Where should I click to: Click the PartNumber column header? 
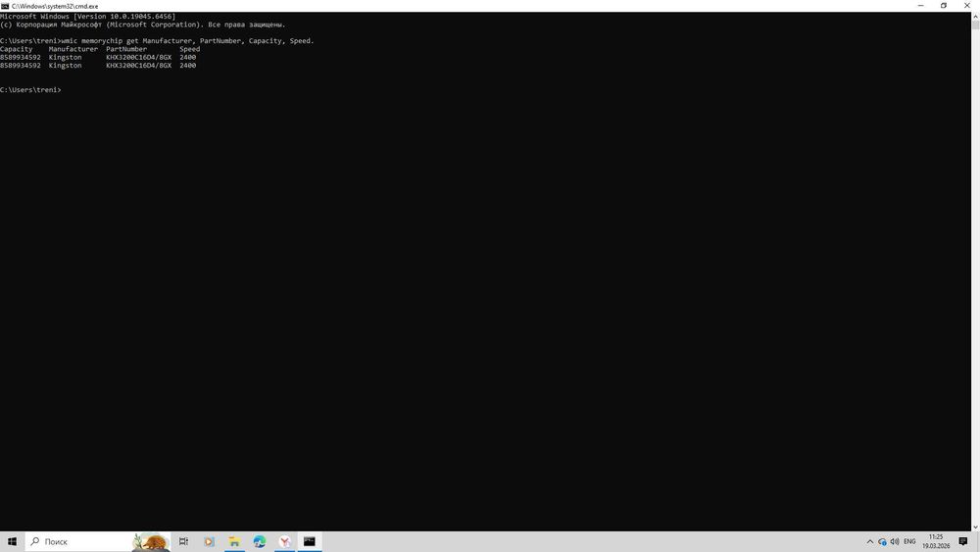point(126,49)
